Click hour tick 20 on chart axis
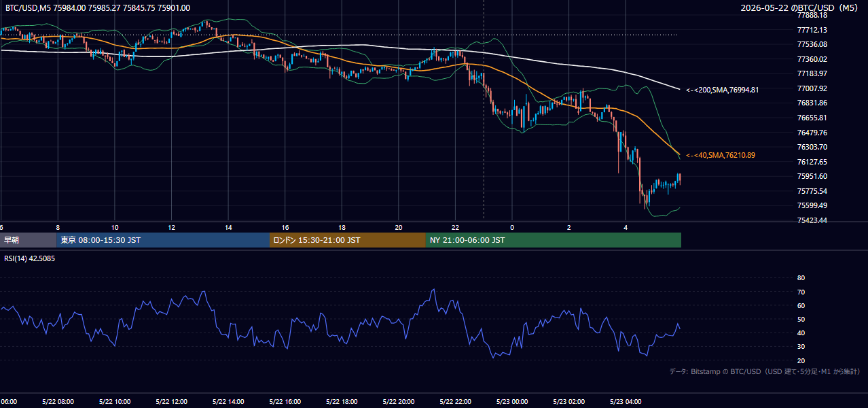868x408 pixels. point(399,227)
